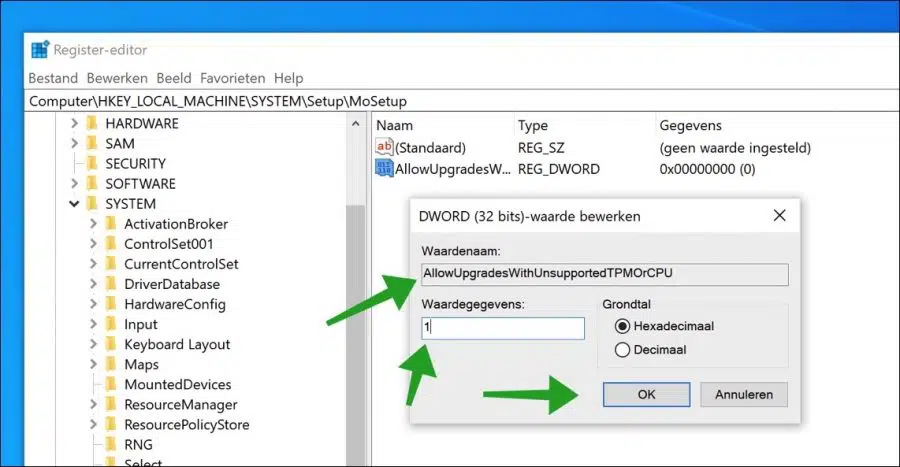Select the Decimaal radio button
This screenshot has width=900, height=467.
[x=622, y=350]
